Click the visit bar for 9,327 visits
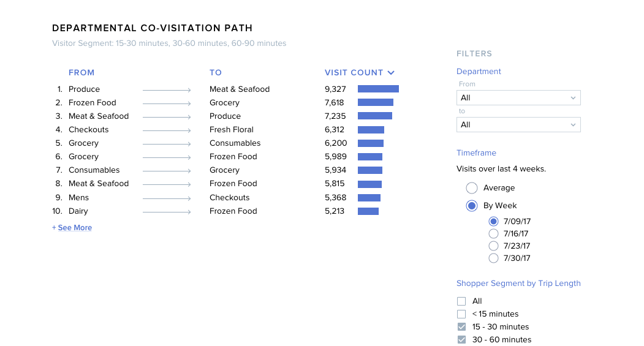The height and width of the screenshot is (346, 644). pos(378,89)
